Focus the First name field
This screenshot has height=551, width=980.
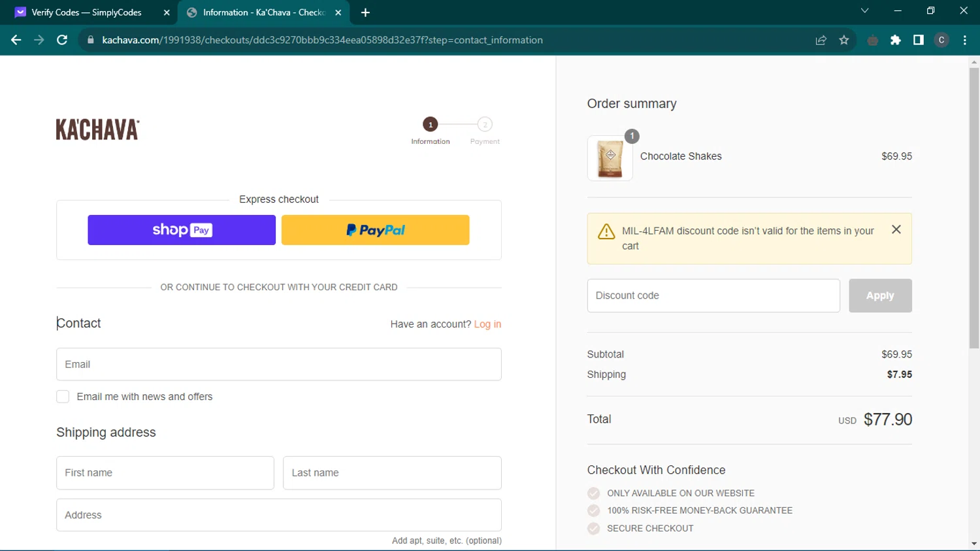pos(165,473)
